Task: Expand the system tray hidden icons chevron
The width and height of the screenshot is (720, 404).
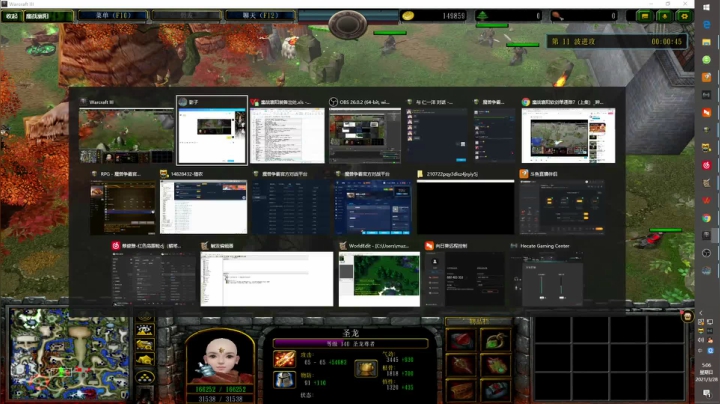Action: pos(701,313)
